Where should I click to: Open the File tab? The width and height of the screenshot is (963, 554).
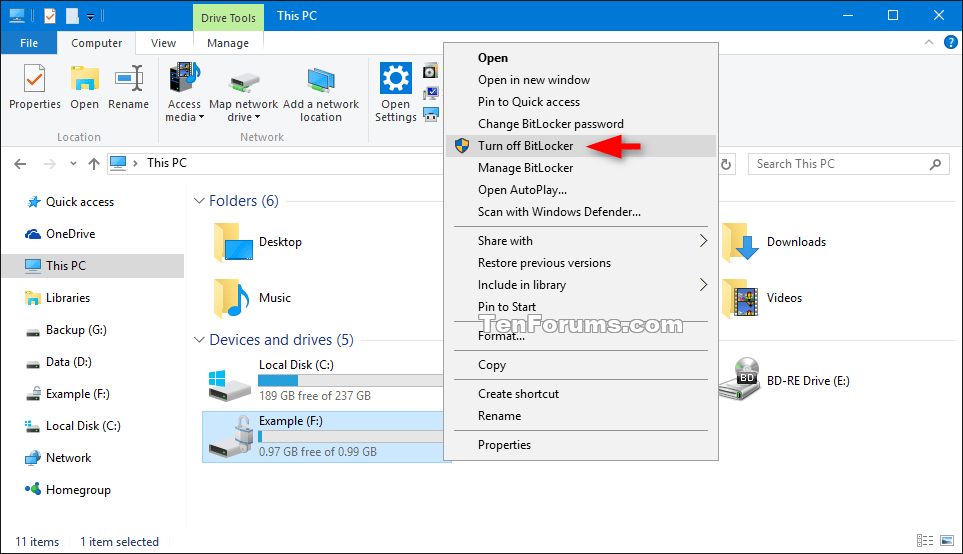[x=29, y=43]
